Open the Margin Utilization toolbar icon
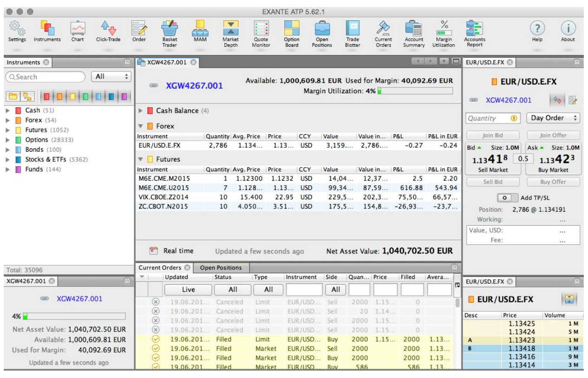Screen dimensions: 588x378 (444, 34)
